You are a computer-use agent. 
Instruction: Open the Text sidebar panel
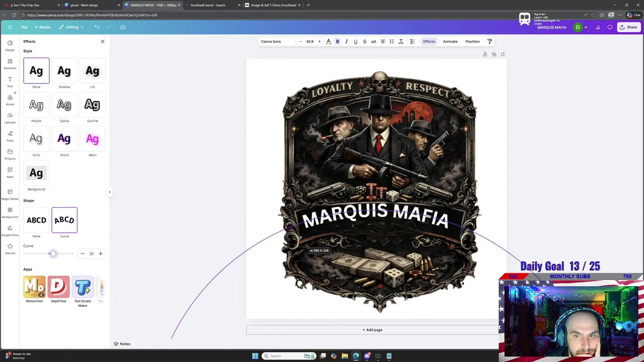[x=10, y=81]
